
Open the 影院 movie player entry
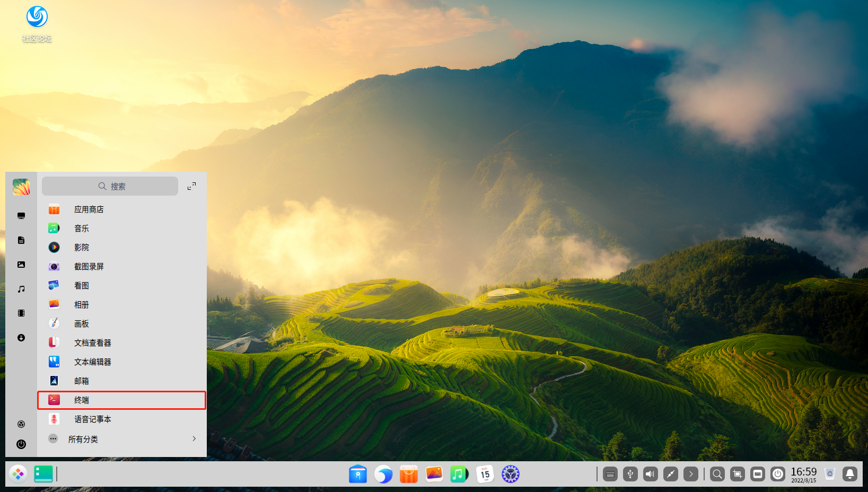coord(121,248)
